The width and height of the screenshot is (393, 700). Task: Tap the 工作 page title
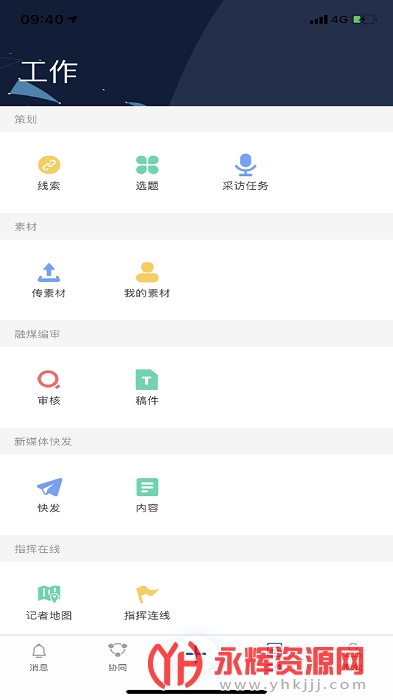[49, 72]
